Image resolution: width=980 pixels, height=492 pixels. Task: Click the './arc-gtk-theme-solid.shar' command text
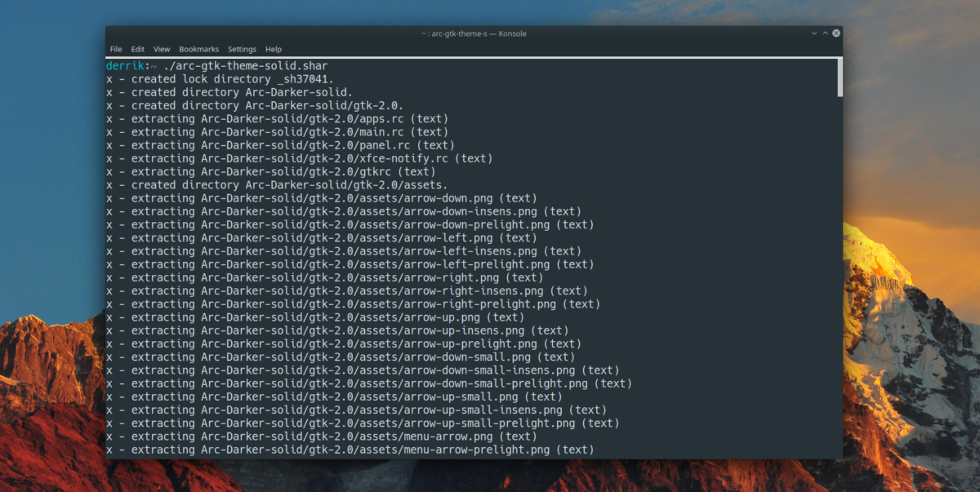(x=243, y=65)
